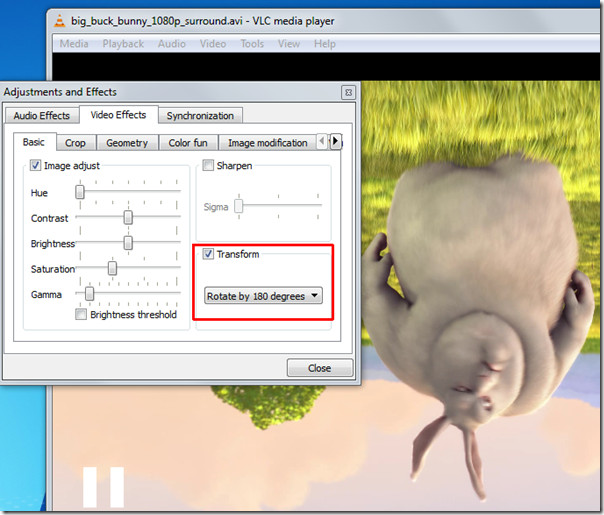
Task: Open the Color fun sub-tab
Action: point(188,143)
